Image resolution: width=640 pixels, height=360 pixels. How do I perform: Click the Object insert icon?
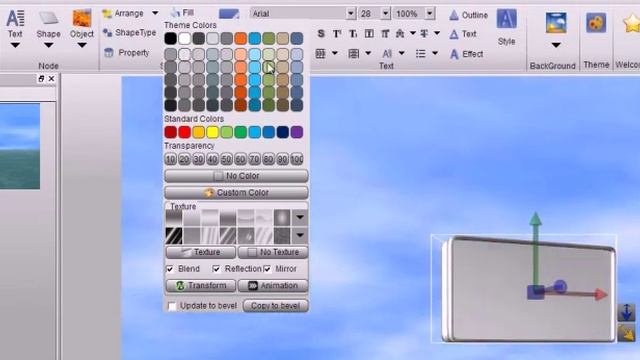tap(82, 18)
